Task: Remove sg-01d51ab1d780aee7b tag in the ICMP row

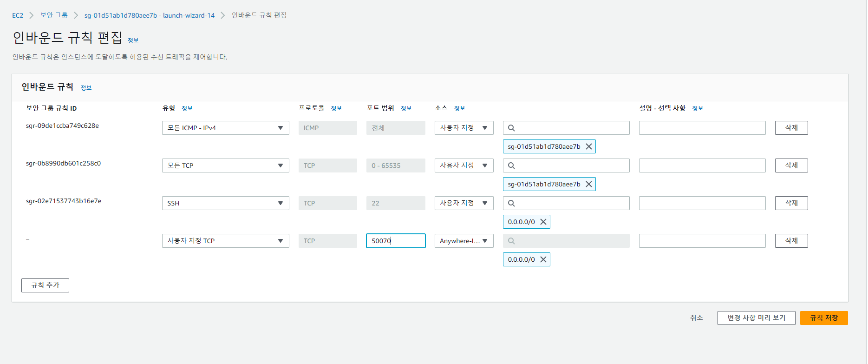Action: pyautogui.click(x=588, y=146)
